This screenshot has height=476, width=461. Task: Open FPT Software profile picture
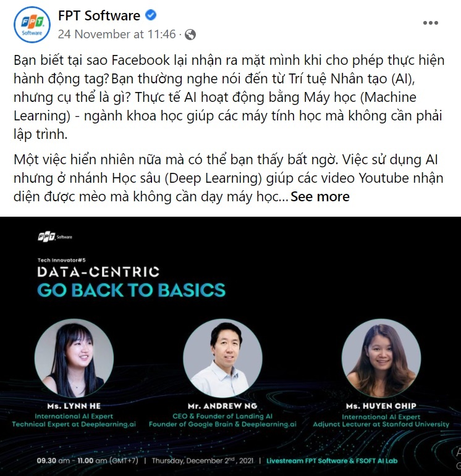tap(32, 25)
